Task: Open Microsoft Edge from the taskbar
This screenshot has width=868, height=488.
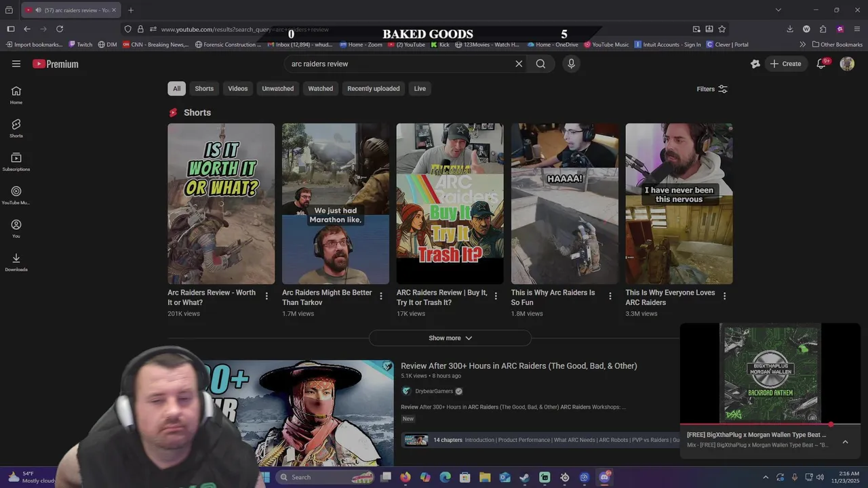Action: pyautogui.click(x=445, y=477)
